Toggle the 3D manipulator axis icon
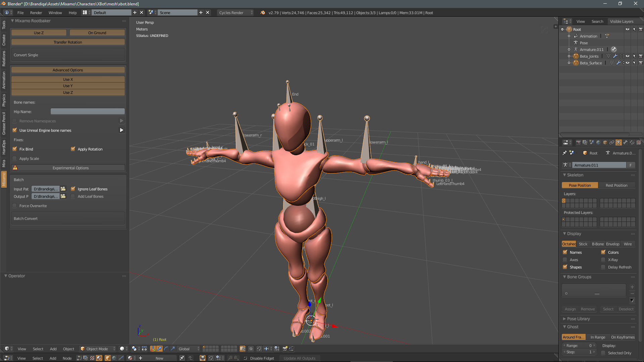Screen dimensions: 644x362 tap(153, 349)
